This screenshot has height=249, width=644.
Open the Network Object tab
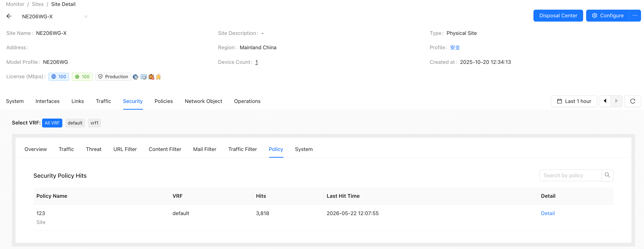pyautogui.click(x=204, y=101)
